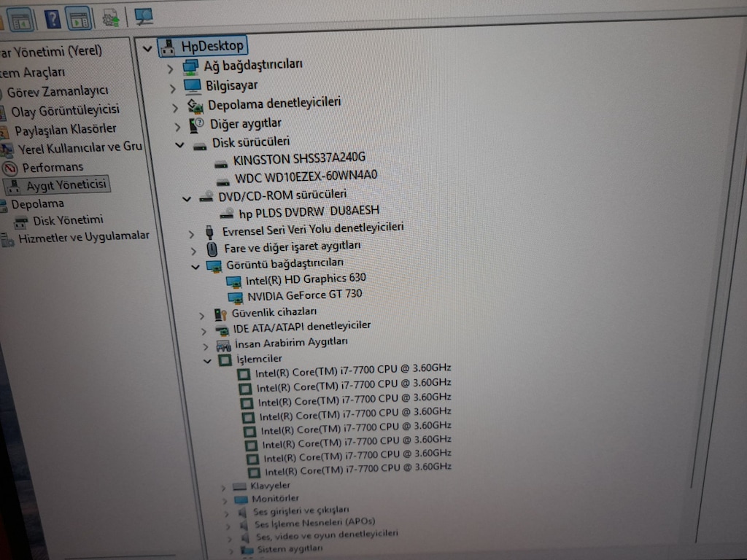Select Ses girişleri ve çıkışları category
This screenshot has height=560, width=747.
click(x=301, y=511)
